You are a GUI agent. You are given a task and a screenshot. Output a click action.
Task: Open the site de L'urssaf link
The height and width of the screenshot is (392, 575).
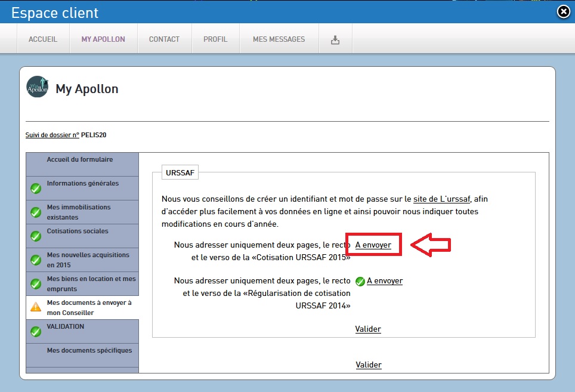[441, 199]
